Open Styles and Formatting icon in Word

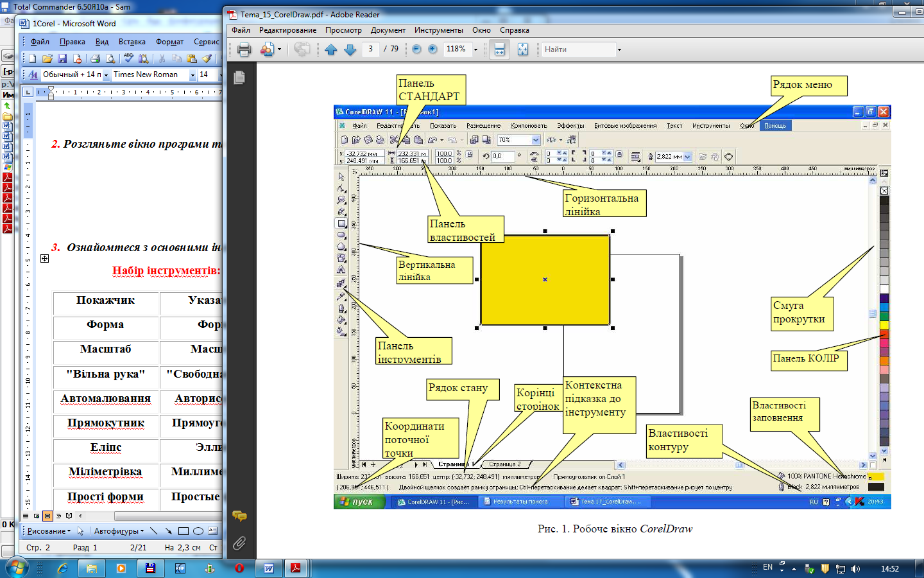[33, 75]
